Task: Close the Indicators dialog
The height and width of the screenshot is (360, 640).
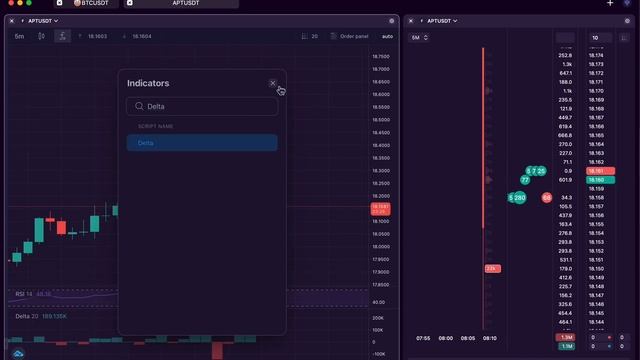Action: pos(273,83)
